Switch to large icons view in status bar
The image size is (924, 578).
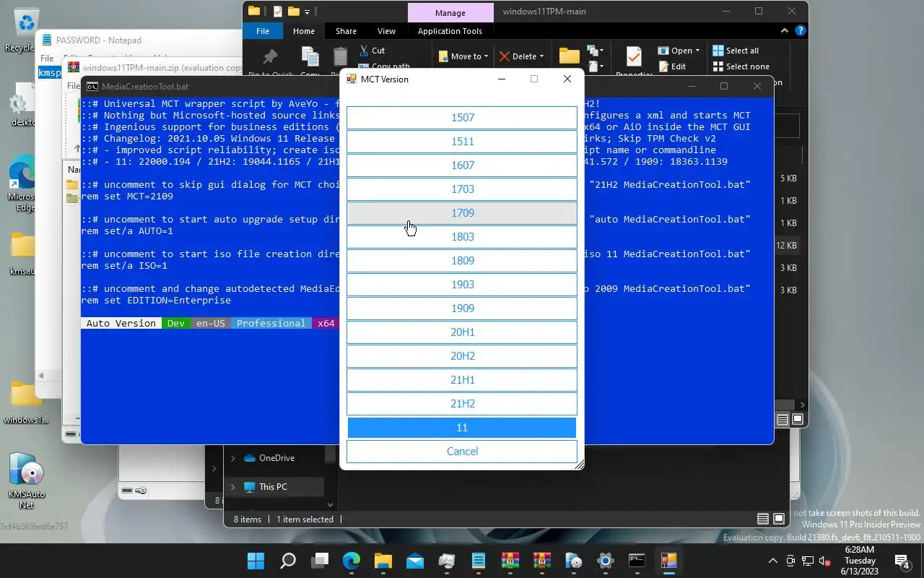tap(778, 519)
